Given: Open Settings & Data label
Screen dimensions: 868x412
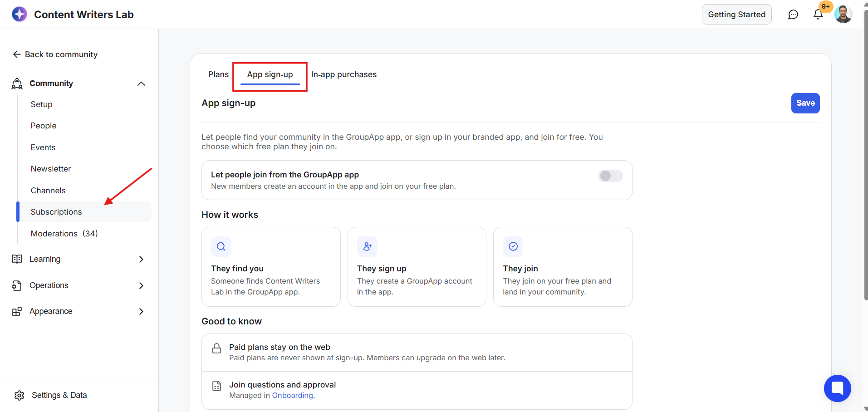Looking at the screenshot, I should click(59, 395).
